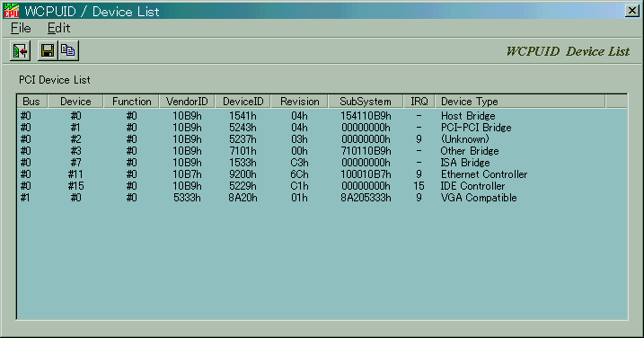The width and height of the screenshot is (644, 338).
Task: Select the (Unknown) device type entry
Action: [x=465, y=139]
